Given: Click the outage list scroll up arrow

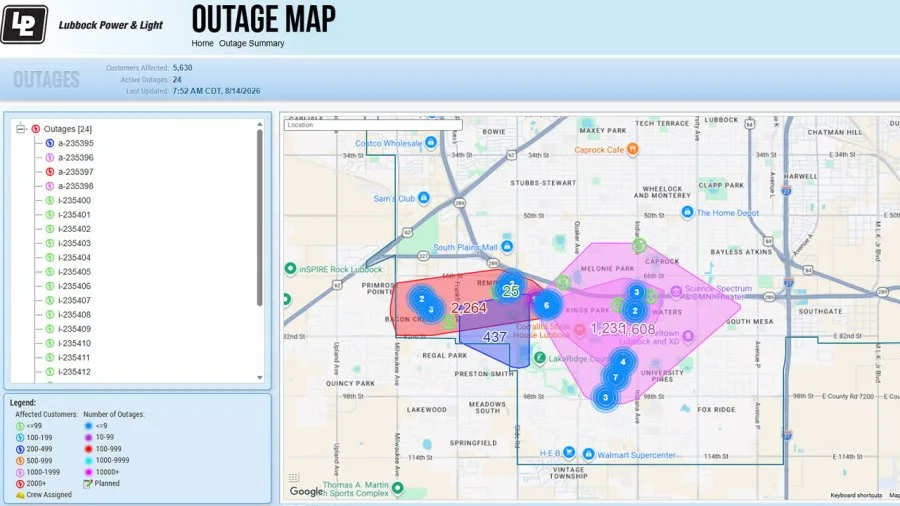Looking at the screenshot, I should click(259, 124).
